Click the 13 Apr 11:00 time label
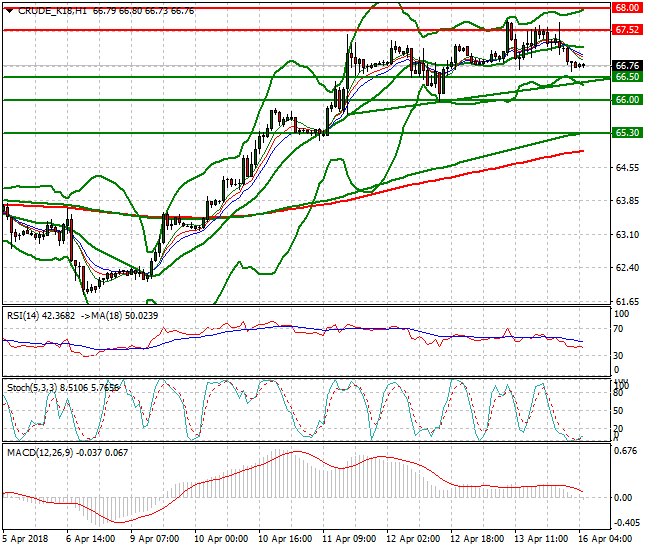Screen dimensions: 650x550 [x=541, y=539]
